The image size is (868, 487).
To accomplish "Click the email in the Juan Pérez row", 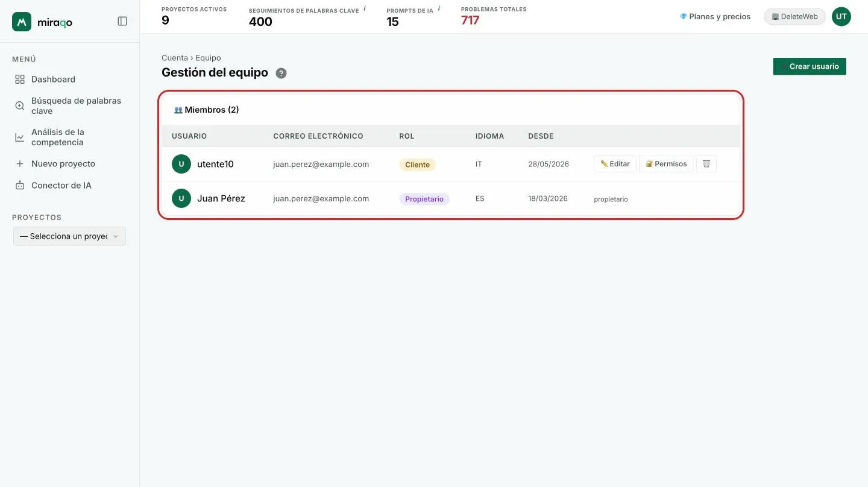I will pos(321,198).
